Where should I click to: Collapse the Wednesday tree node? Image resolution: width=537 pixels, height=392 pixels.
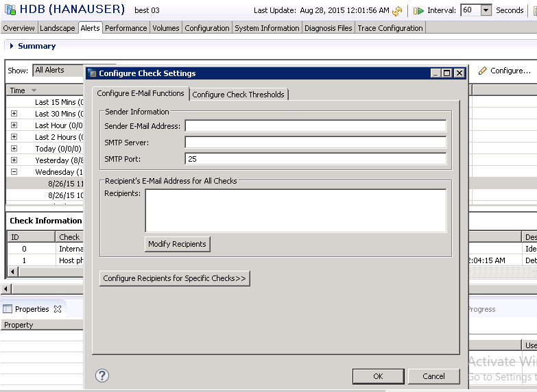[14, 172]
